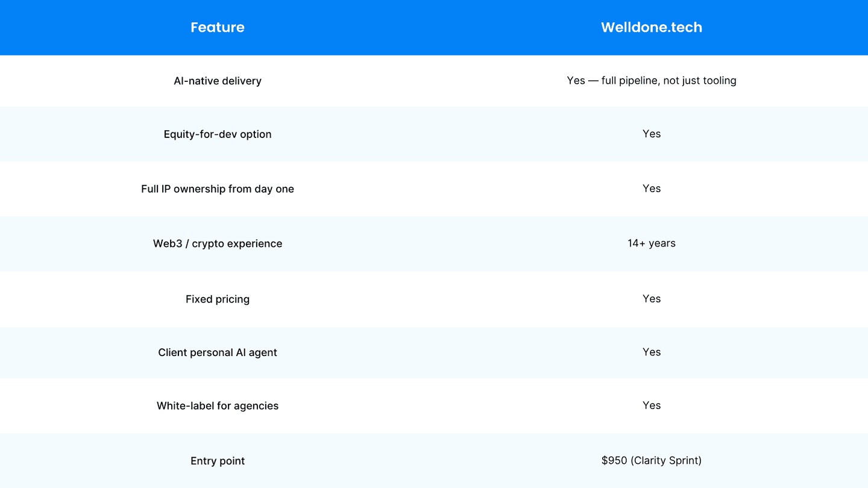
Task: Click the Welldone.tech column header
Action: click(x=652, y=27)
